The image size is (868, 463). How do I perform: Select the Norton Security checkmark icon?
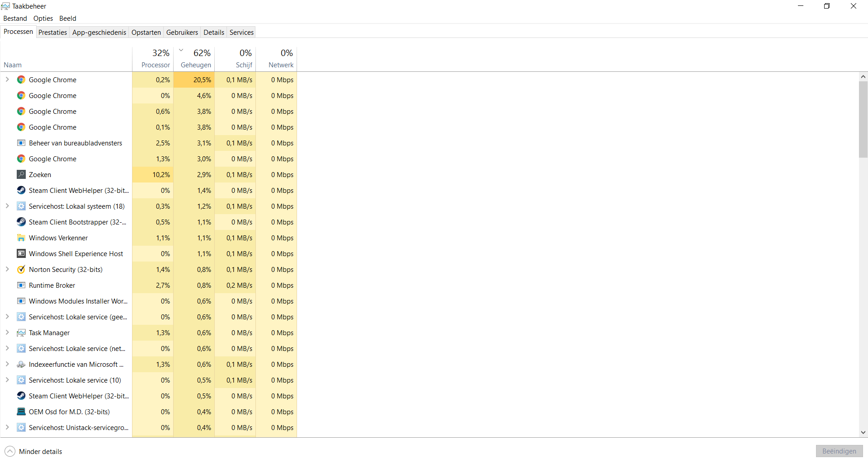(21, 269)
